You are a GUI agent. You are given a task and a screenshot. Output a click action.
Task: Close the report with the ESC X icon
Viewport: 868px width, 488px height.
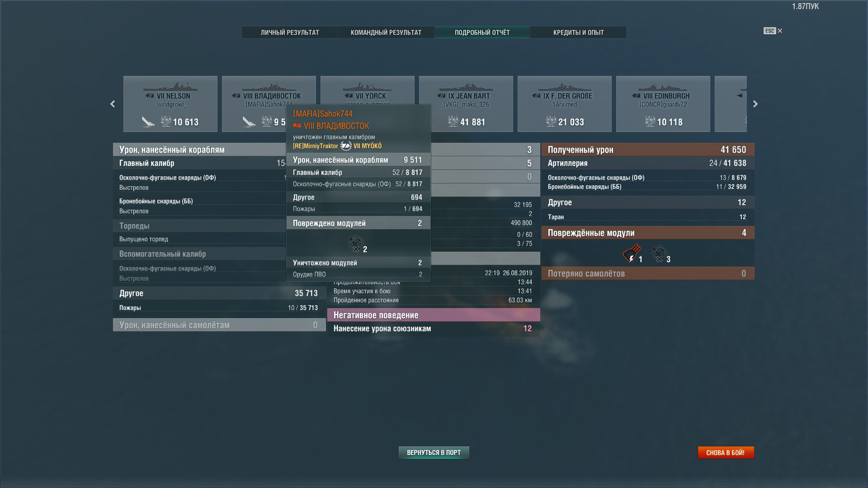tap(773, 31)
